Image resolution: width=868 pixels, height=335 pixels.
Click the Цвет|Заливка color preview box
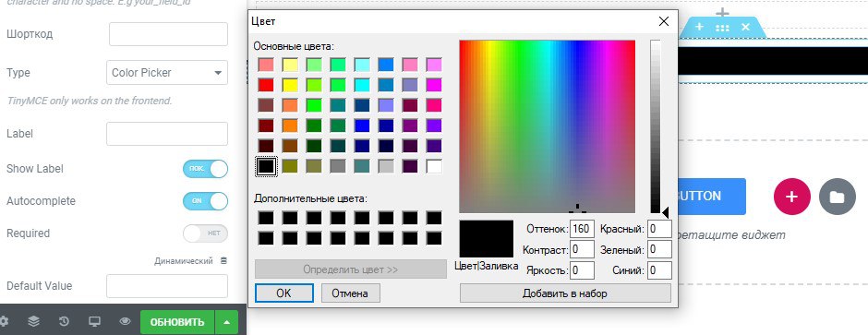487,239
